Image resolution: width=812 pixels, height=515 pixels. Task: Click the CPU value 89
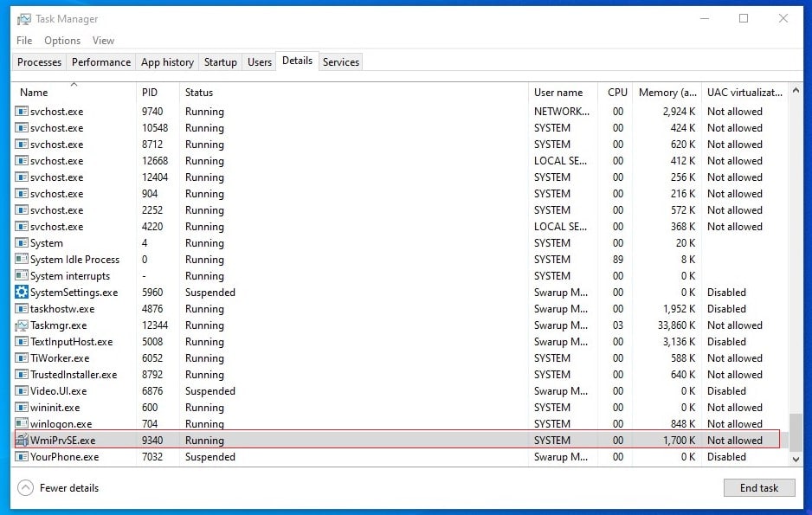[x=618, y=260]
